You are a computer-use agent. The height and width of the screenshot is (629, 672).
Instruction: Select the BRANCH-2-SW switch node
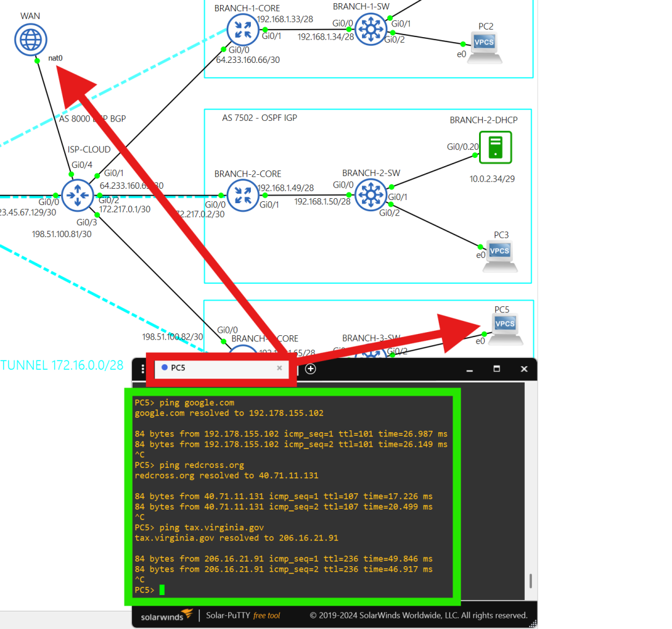click(370, 195)
